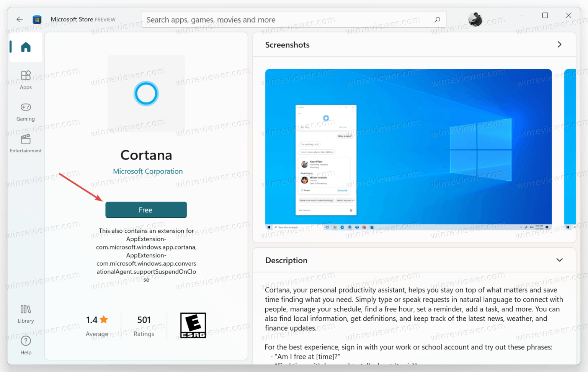The height and width of the screenshot is (372, 588).
Task: Click the Cortana app title
Action: [x=146, y=155]
